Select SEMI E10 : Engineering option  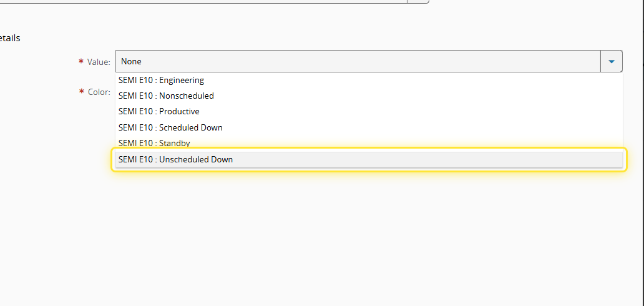pos(161,80)
